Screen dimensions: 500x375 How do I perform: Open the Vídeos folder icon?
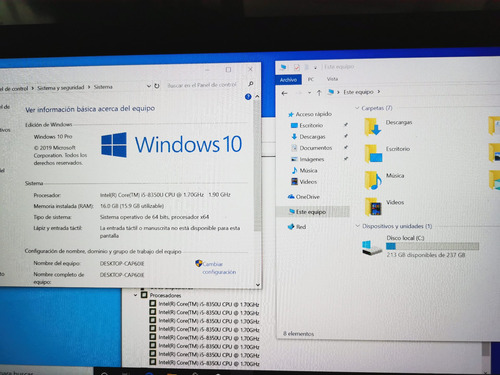tap(374, 207)
